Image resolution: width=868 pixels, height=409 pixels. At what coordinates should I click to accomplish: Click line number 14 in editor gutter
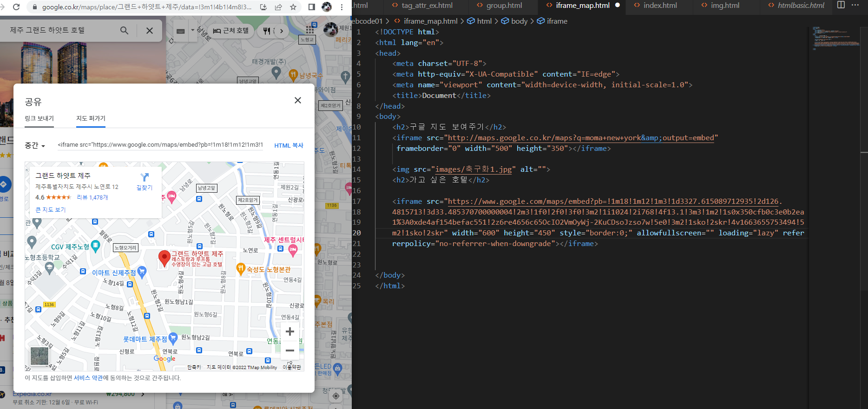[356, 169]
